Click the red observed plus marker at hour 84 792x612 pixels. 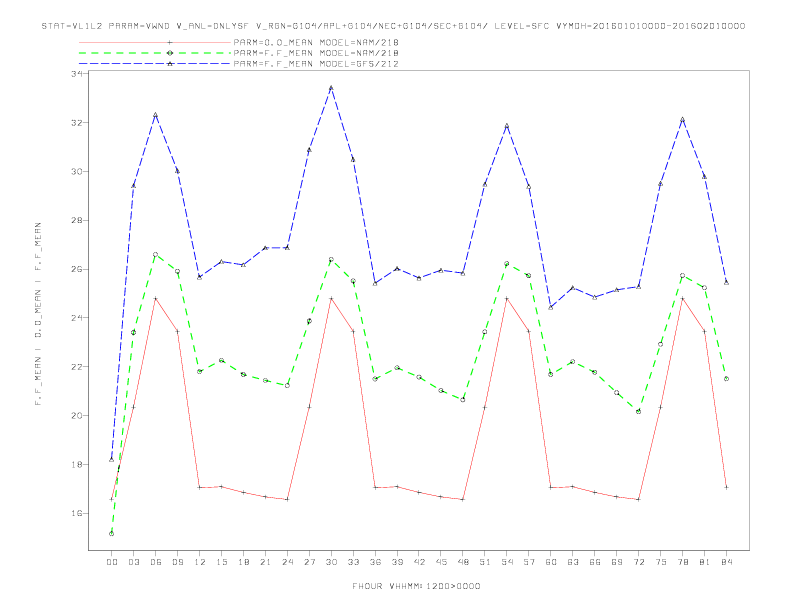tap(726, 487)
